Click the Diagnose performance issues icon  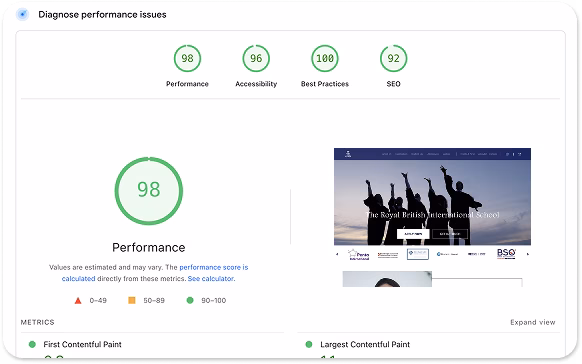[23, 14]
